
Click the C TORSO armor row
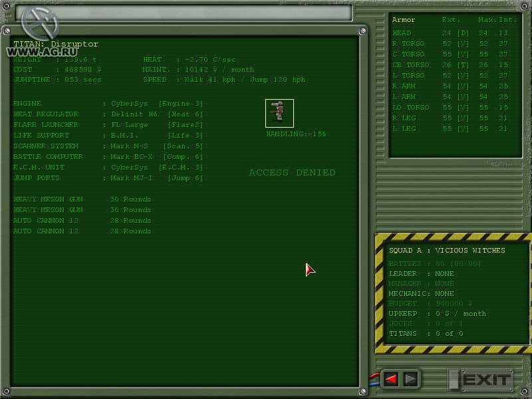coord(450,55)
